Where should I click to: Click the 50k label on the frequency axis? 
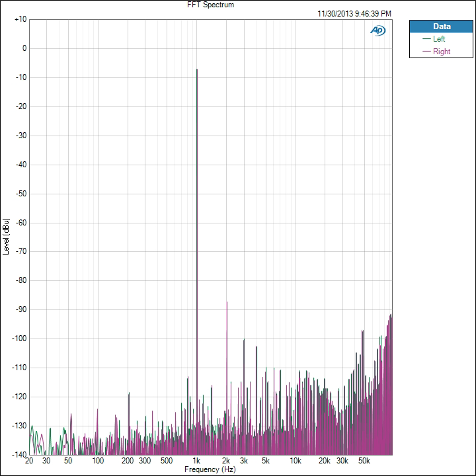point(364,461)
